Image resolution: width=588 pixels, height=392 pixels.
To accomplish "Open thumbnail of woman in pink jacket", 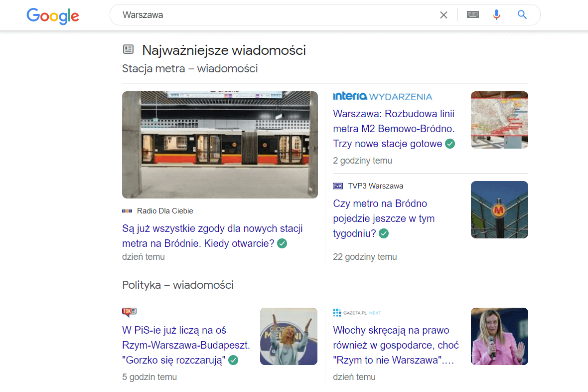I will 499,337.
